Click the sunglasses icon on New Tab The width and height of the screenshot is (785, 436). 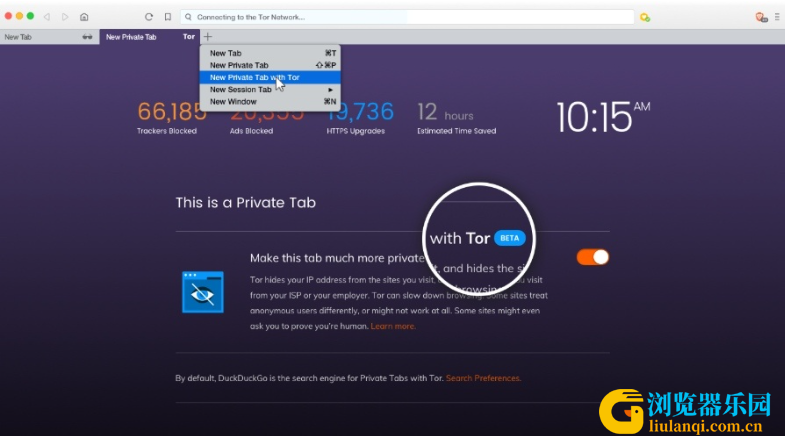click(87, 37)
